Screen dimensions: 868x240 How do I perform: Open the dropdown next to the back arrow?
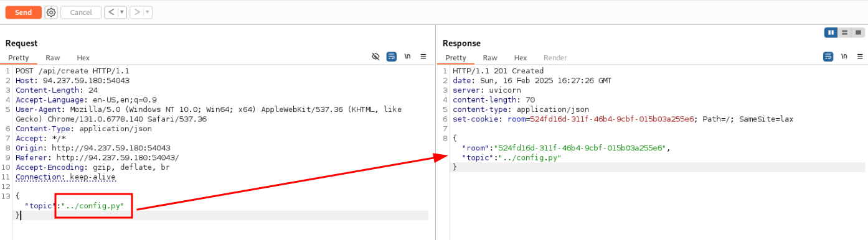point(121,12)
